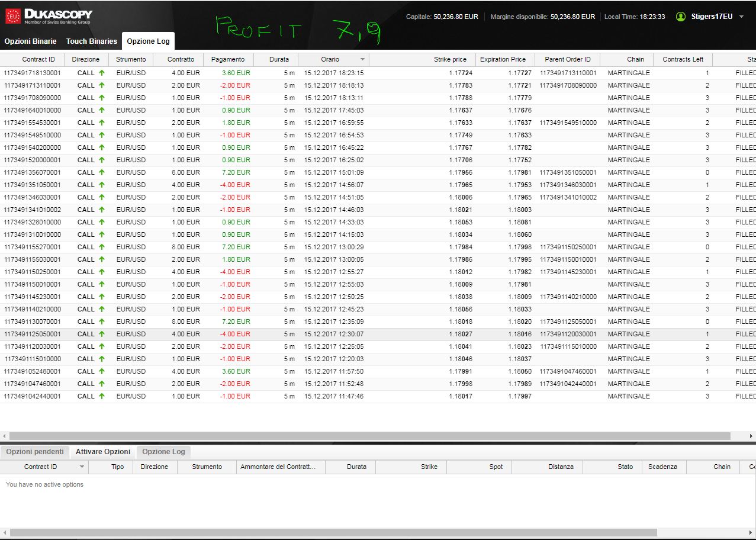Open the Opzioni pendenti tab

(x=35, y=452)
